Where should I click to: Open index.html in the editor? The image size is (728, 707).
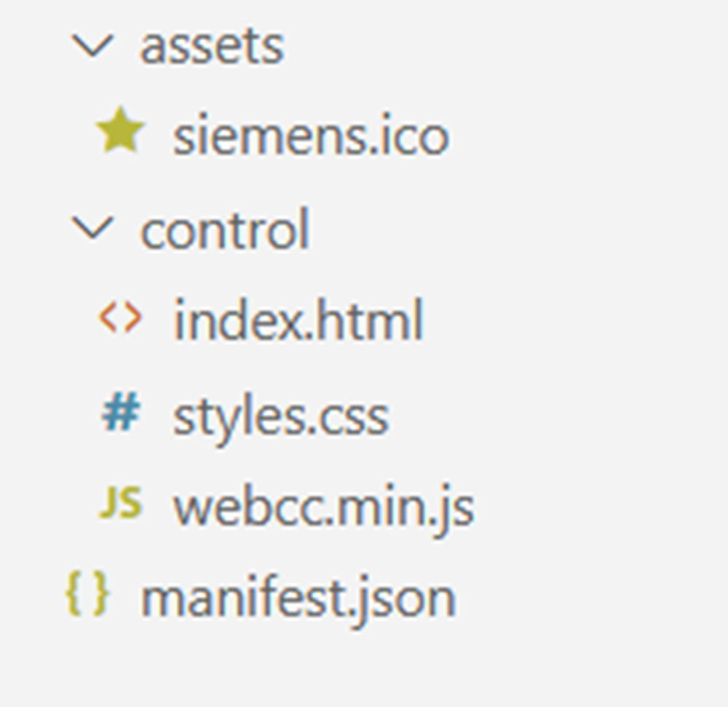pos(298,322)
